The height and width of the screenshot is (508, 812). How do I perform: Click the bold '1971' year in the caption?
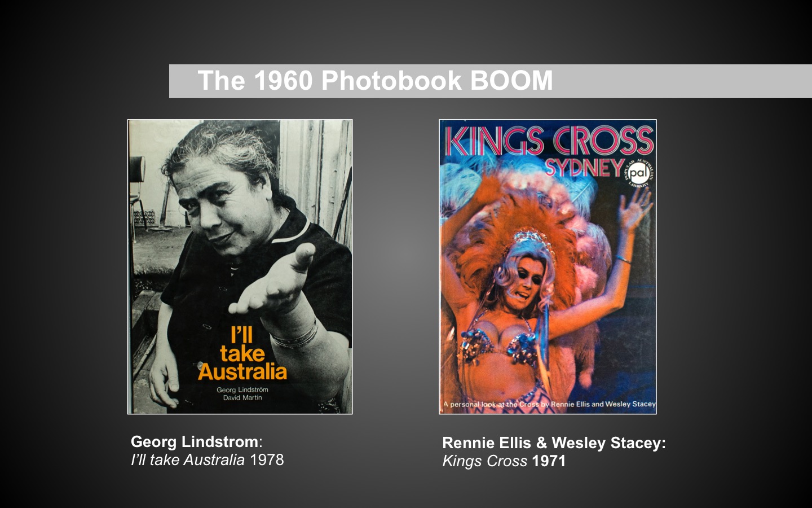[x=549, y=461]
